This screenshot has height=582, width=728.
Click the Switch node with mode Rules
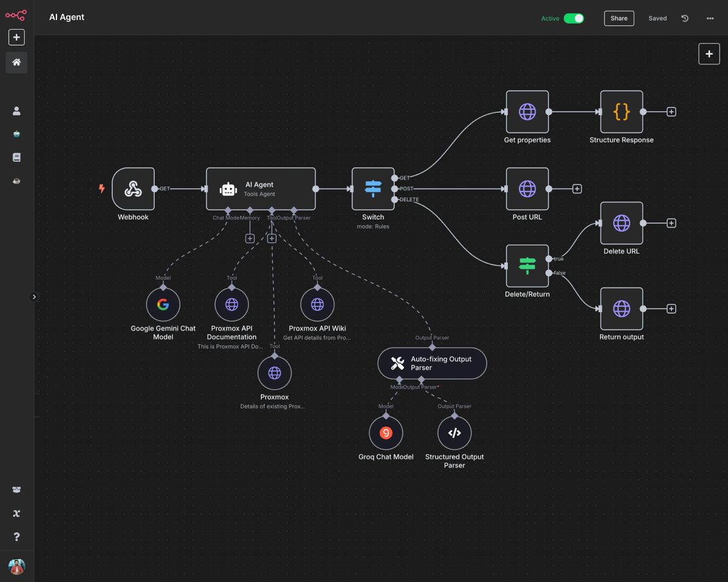372,189
